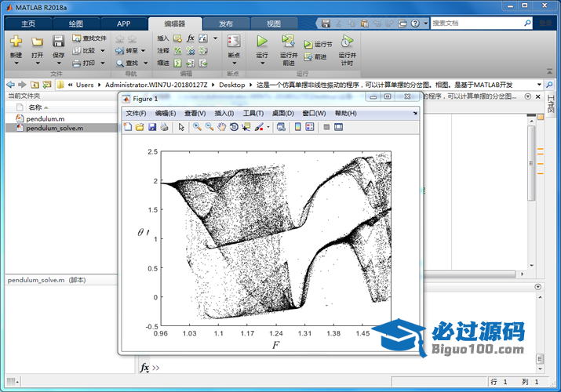This screenshot has width=561, height=392.
Task: Toggle Insert Legend in Figure toolbar
Action: (x=309, y=127)
